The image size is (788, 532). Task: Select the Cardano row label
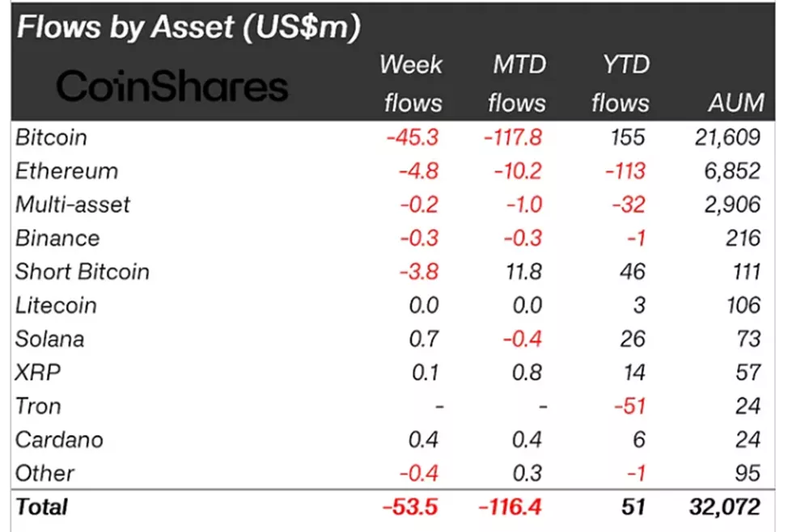click(x=59, y=440)
